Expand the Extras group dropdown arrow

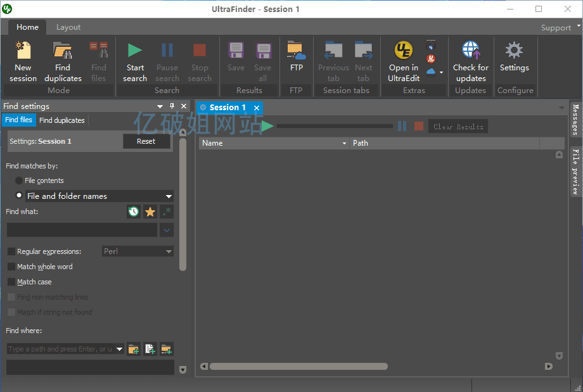pos(441,72)
